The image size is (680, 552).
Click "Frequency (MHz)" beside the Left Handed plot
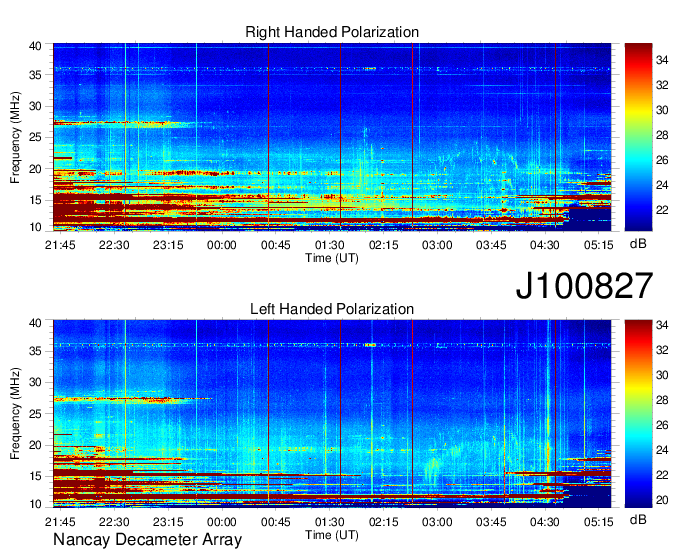coord(15,414)
